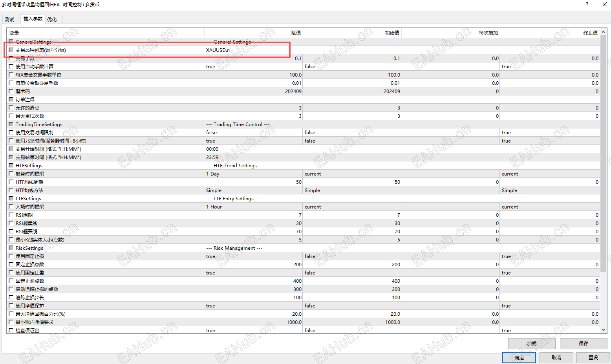Cancel the dialog with 取消
Screen dimensions: 611x364
tap(556, 358)
